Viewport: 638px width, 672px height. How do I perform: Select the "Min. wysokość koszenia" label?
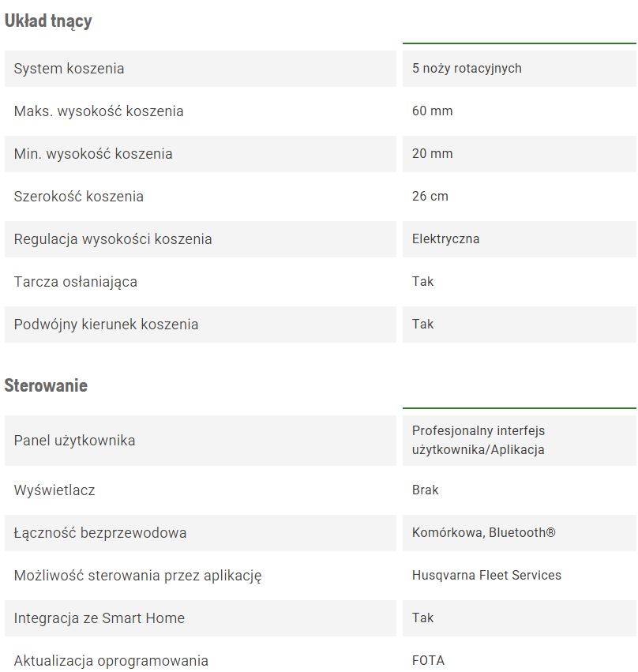coord(93,154)
